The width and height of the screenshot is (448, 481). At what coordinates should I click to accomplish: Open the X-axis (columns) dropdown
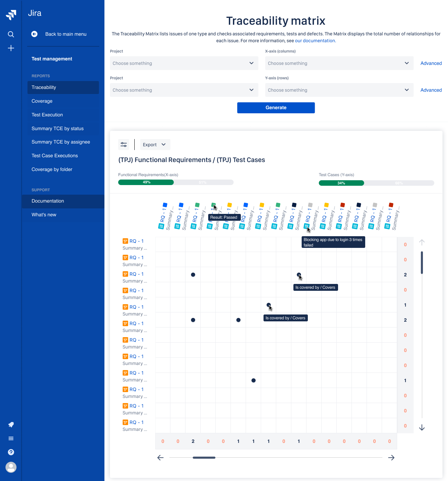[x=339, y=63]
